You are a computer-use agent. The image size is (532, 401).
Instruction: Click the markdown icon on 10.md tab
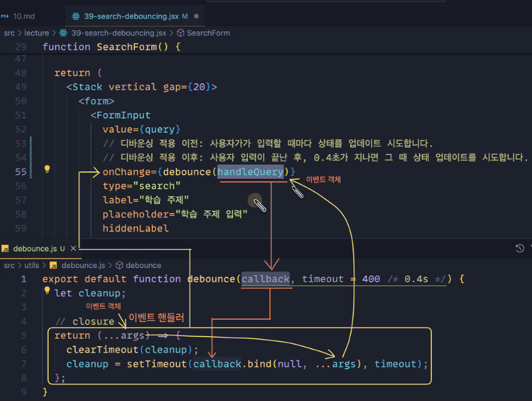[5, 17]
